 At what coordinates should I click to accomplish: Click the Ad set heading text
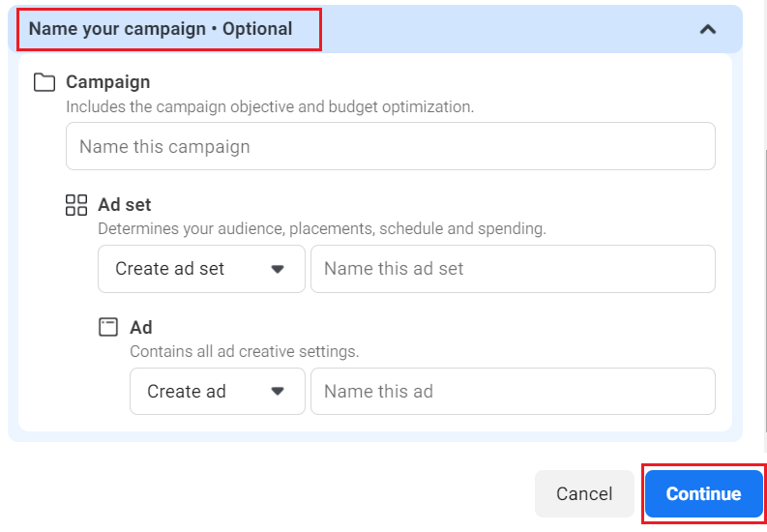pyautogui.click(x=125, y=205)
